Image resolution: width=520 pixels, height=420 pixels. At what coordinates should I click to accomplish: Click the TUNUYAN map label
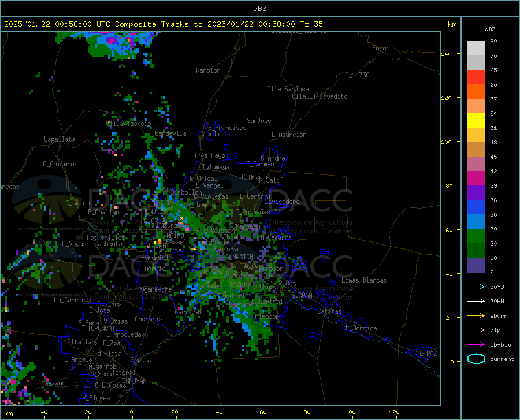134,381
